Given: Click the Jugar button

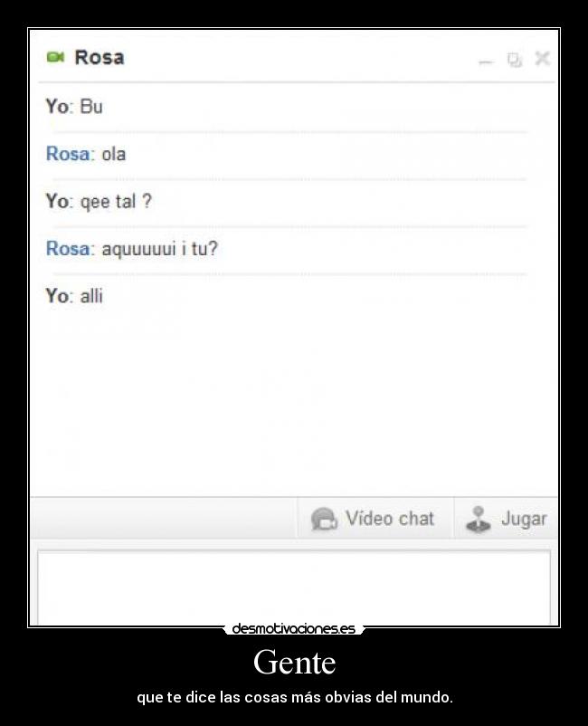Looking at the screenshot, I should 506,518.
